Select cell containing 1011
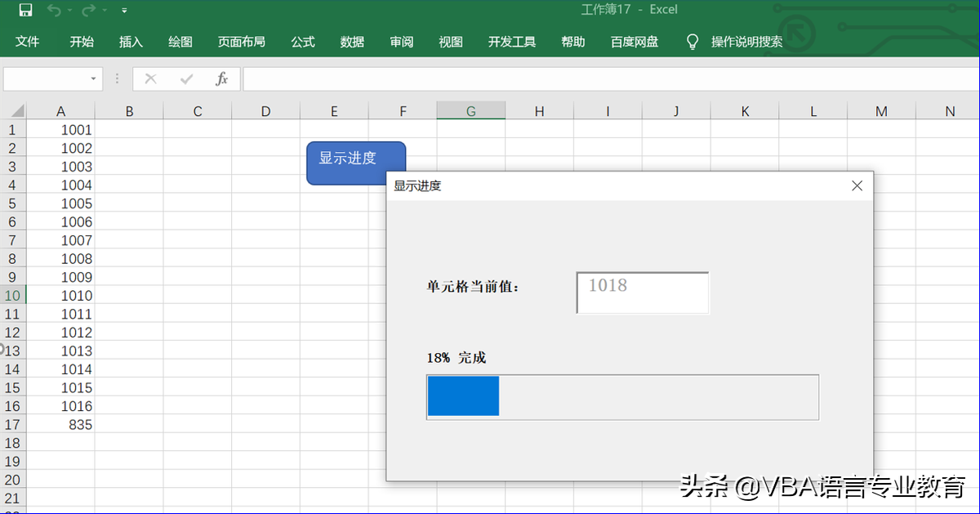Image resolution: width=980 pixels, height=514 pixels. pyautogui.click(x=61, y=314)
